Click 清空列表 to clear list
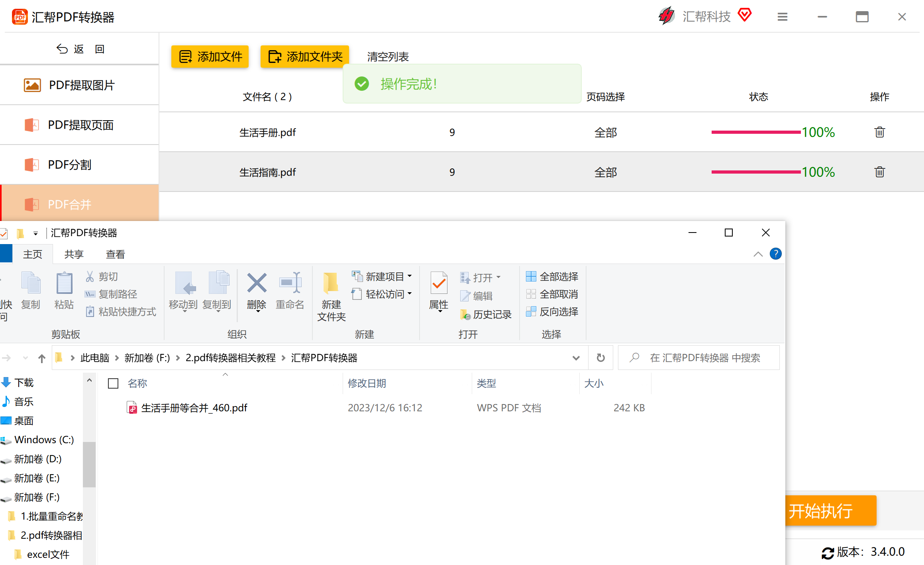This screenshot has height=565, width=924. point(388,57)
